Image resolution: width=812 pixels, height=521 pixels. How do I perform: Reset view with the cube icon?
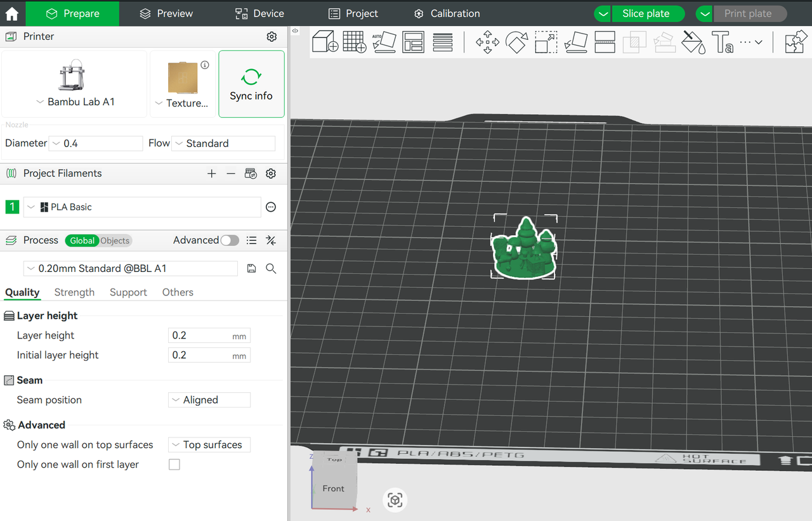(395, 501)
